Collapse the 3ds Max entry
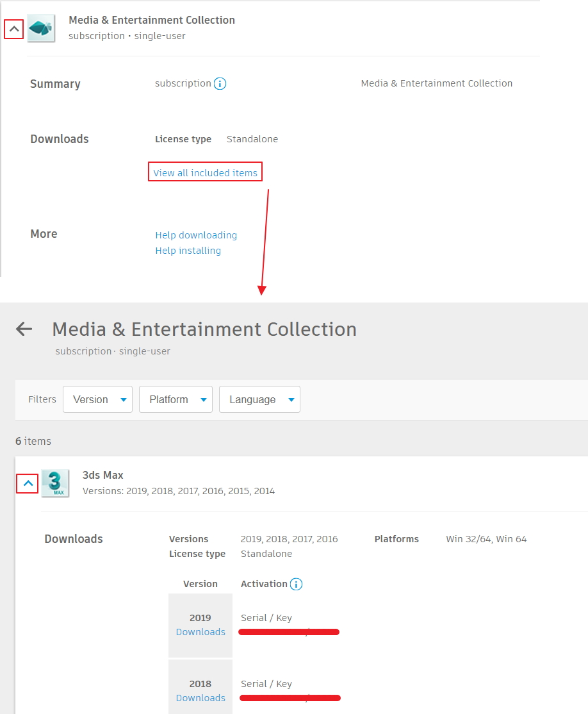 [x=26, y=483]
